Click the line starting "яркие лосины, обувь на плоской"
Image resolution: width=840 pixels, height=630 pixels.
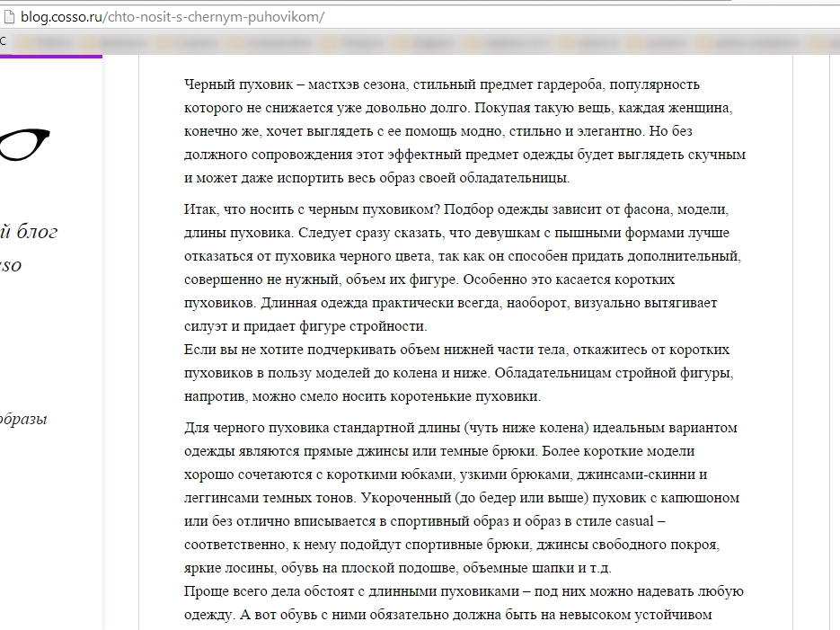(x=398, y=568)
